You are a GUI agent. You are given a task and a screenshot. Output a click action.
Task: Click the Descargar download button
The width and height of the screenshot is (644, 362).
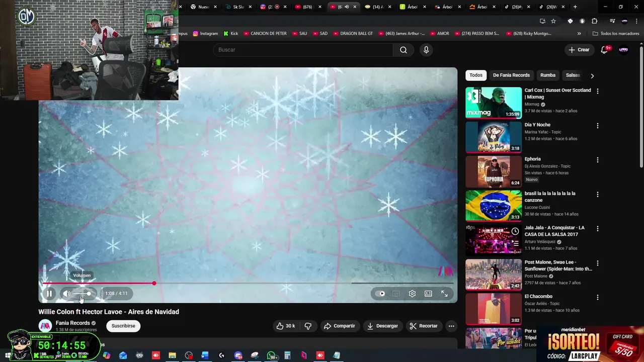coord(382,326)
